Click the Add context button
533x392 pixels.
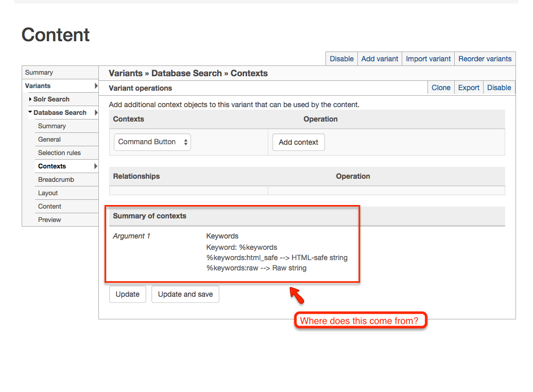coord(298,142)
